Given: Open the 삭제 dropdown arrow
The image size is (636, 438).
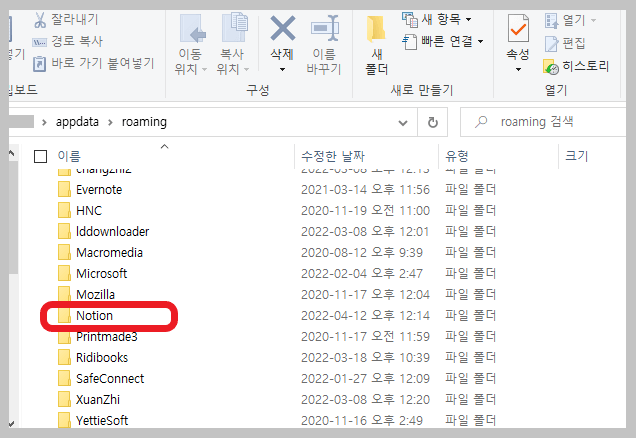Looking at the screenshot, I should 283,70.
